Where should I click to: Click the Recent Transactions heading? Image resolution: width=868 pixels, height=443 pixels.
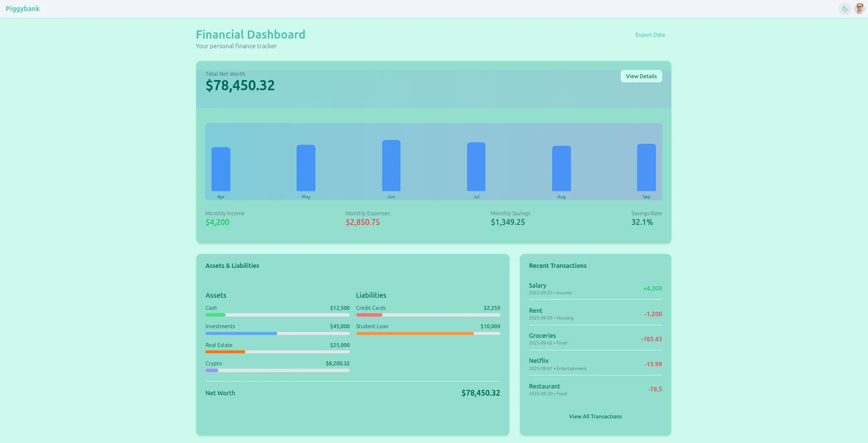pyautogui.click(x=557, y=266)
